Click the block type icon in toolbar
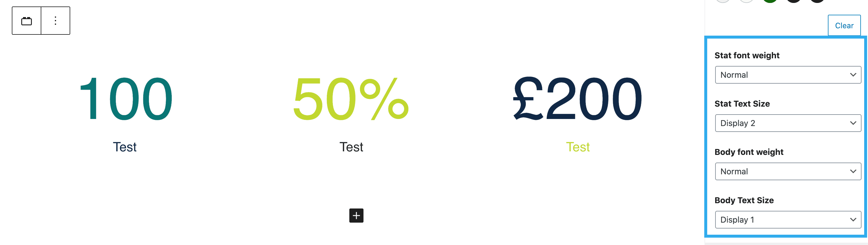 [x=27, y=21]
